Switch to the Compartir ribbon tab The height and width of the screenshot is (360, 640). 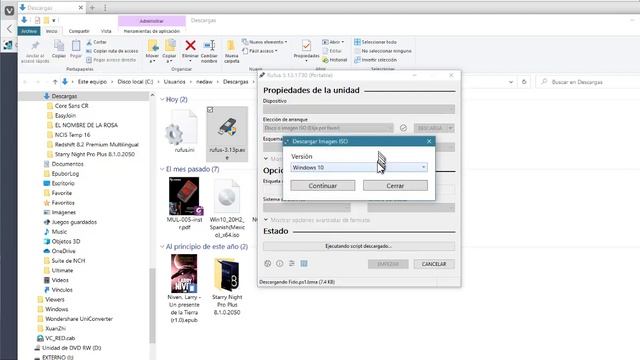[x=79, y=31]
